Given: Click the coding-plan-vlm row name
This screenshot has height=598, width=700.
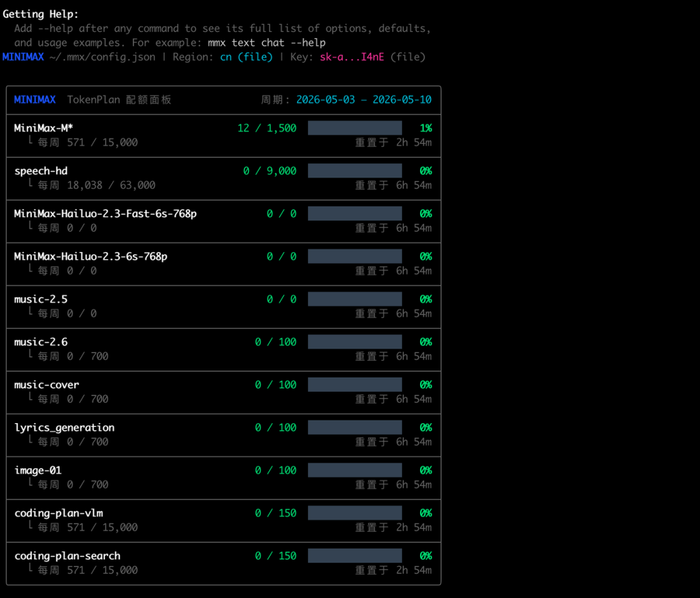Looking at the screenshot, I should (58, 514).
